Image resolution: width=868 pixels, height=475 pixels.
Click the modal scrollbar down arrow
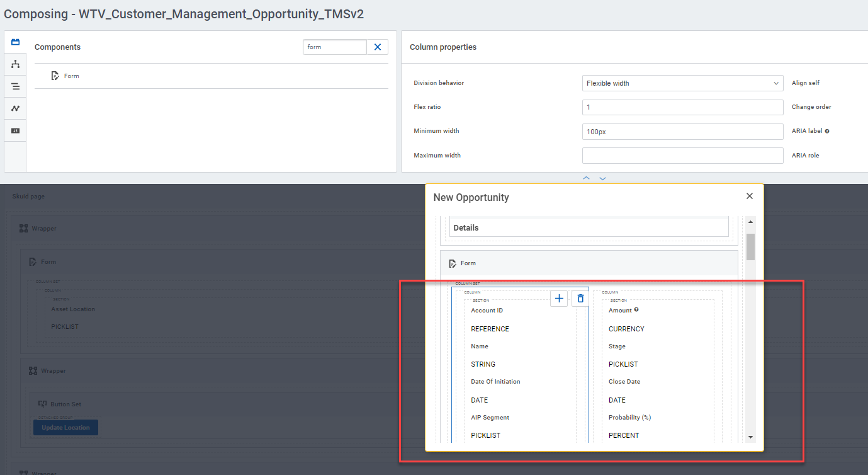[751, 437]
